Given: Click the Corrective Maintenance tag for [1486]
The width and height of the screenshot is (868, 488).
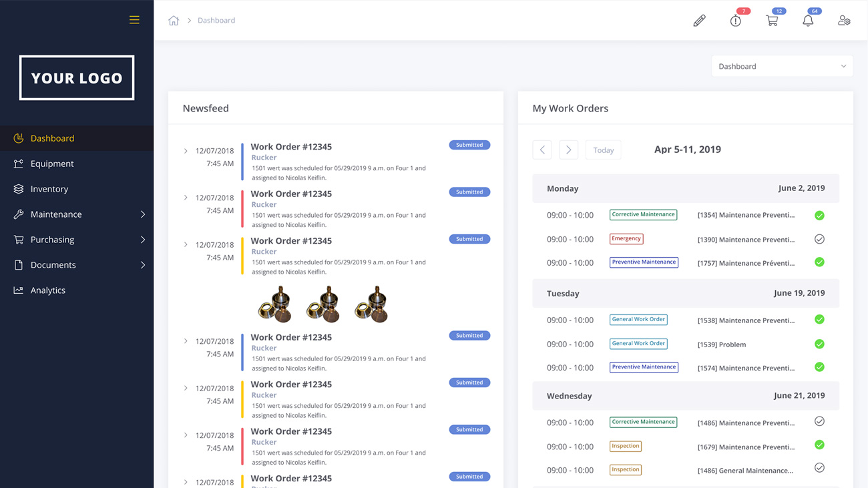Looking at the screenshot, I should (643, 422).
